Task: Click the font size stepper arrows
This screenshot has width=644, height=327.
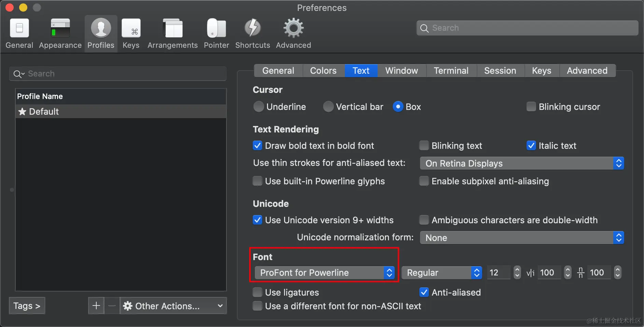Action: coord(517,272)
